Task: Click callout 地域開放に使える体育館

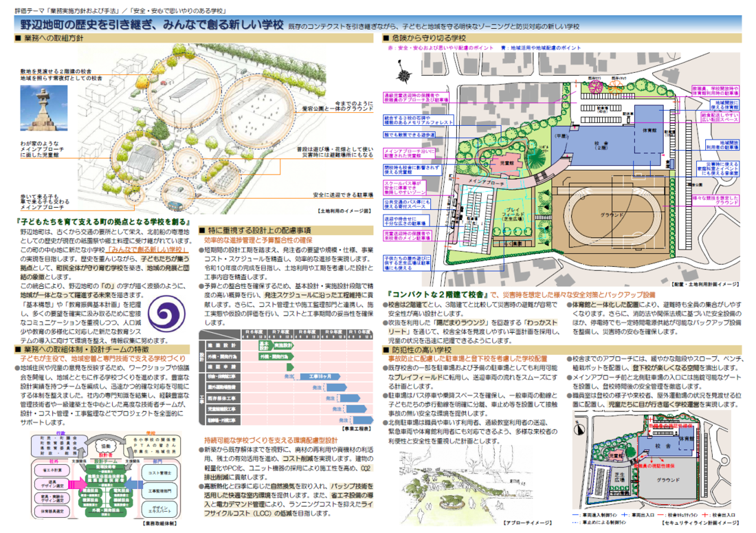Action: click(725, 105)
